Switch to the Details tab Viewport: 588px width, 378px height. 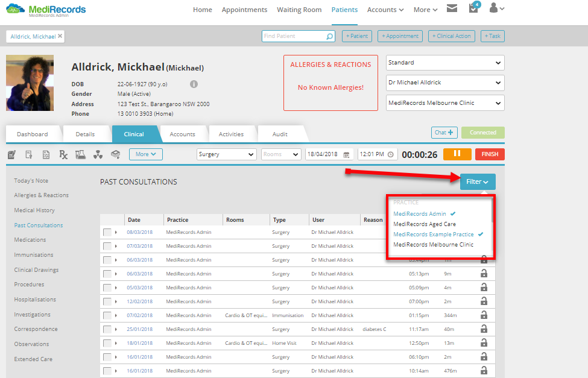85,134
